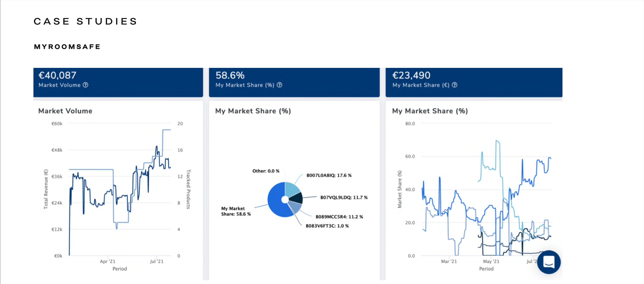Click the Other: 0.0 % pie label
The image size is (644, 284).
point(266,171)
